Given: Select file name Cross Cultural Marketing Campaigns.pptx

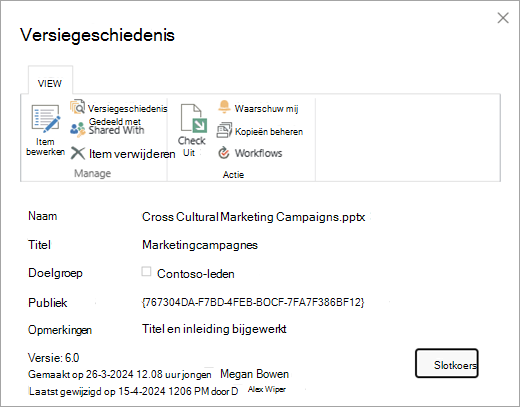Looking at the screenshot, I should tap(253, 217).
